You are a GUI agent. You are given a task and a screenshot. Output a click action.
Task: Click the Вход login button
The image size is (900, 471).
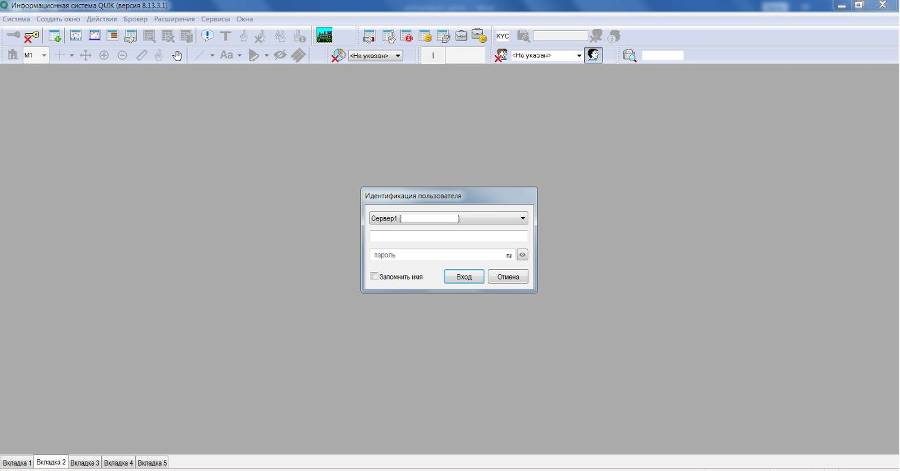[x=464, y=277]
